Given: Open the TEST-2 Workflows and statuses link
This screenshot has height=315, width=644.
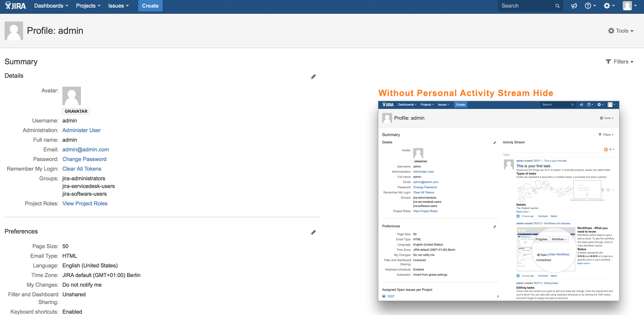Looking at the screenshot, I should [552, 223].
